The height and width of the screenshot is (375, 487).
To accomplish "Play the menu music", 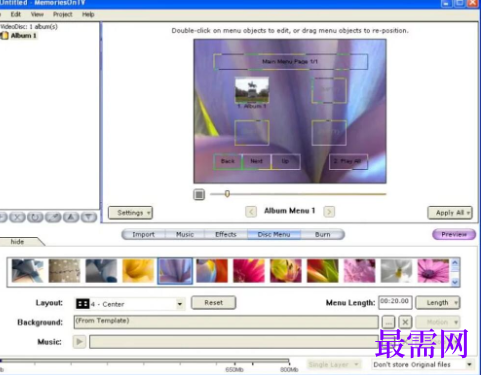I will click(x=79, y=342).
